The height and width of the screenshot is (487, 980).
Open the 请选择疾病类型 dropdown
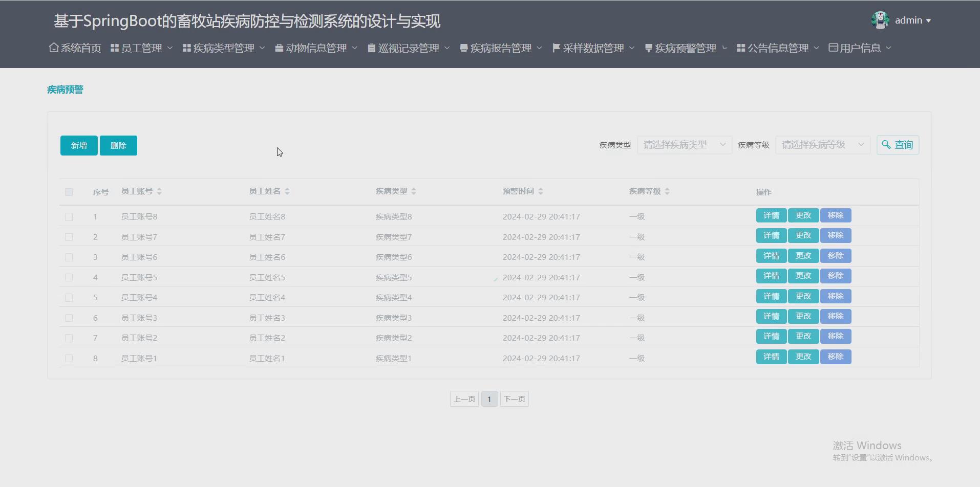684,145
